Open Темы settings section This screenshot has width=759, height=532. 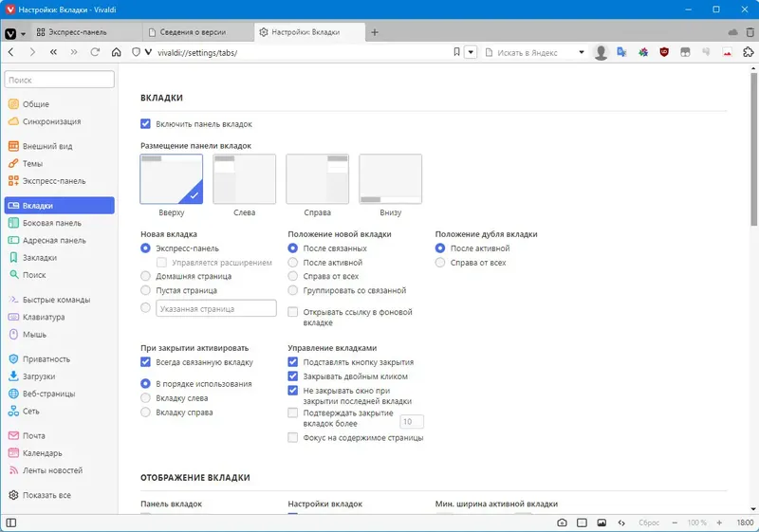[59, 163]
